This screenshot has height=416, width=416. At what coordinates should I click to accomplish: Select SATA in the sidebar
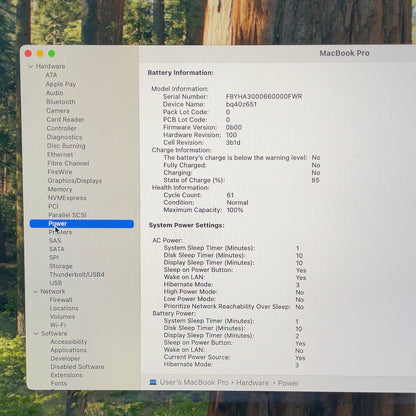click(x=57, y=249)
